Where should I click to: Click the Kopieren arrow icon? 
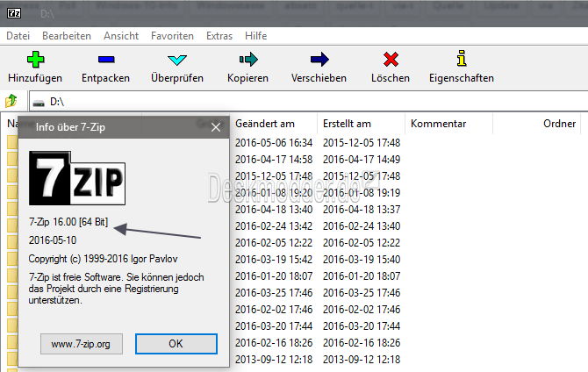coord(248,60)
